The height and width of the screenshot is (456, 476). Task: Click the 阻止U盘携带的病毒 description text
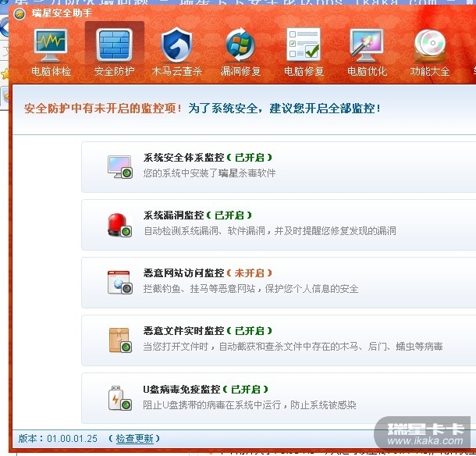tap(250, 404)
